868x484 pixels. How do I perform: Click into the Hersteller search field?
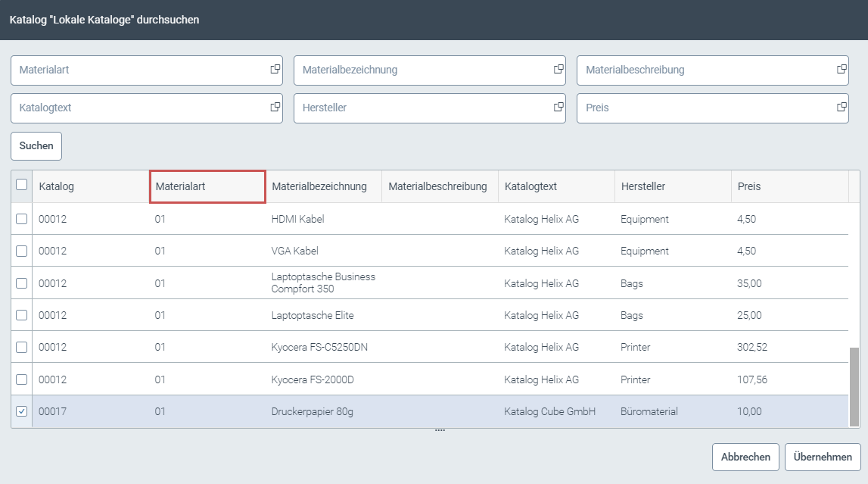click(x=394, y=108)
